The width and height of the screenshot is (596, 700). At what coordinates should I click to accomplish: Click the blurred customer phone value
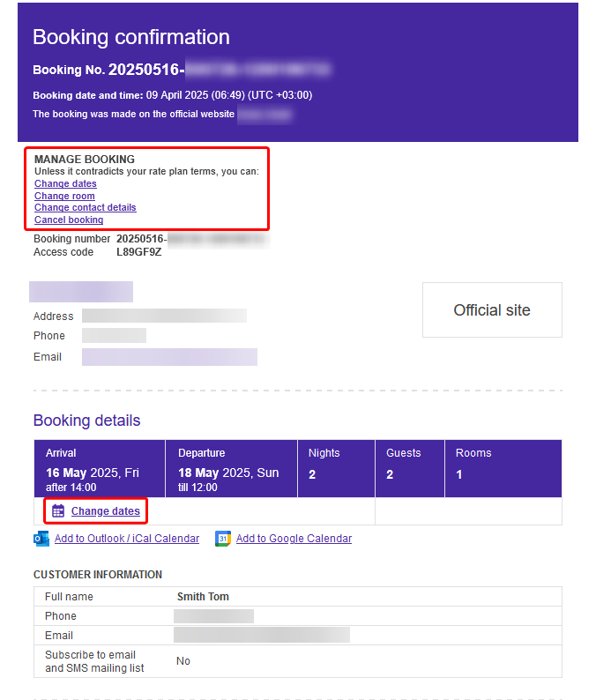(x=214, y=616)
